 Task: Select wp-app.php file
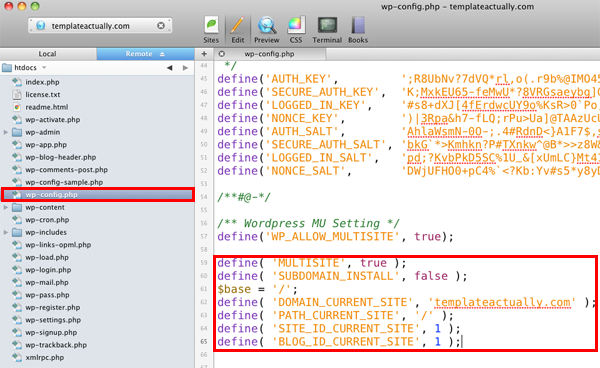46,145
